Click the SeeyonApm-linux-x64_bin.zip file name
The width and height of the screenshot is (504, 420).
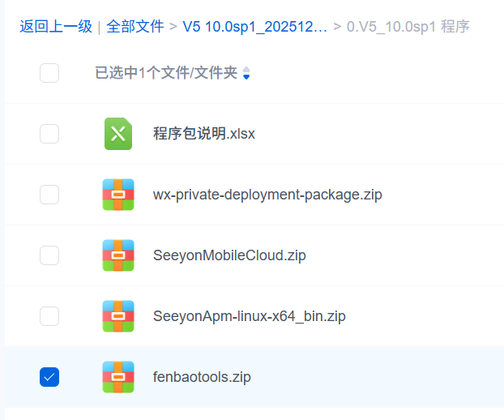(x=249, y=316)
